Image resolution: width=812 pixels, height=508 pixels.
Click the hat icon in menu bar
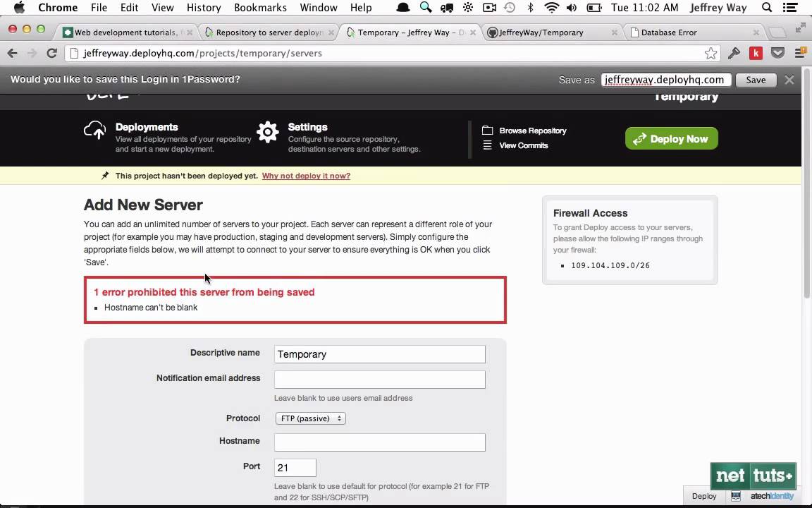coord(403,8)
